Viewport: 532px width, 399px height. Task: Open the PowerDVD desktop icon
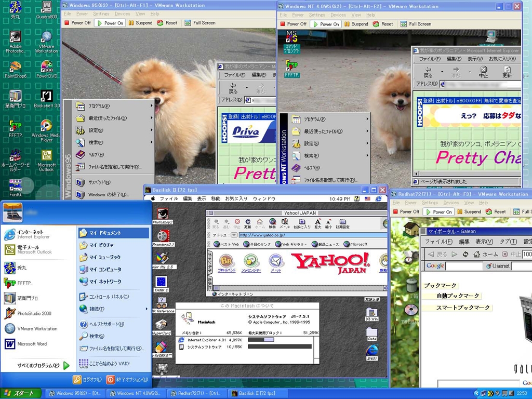46,70
